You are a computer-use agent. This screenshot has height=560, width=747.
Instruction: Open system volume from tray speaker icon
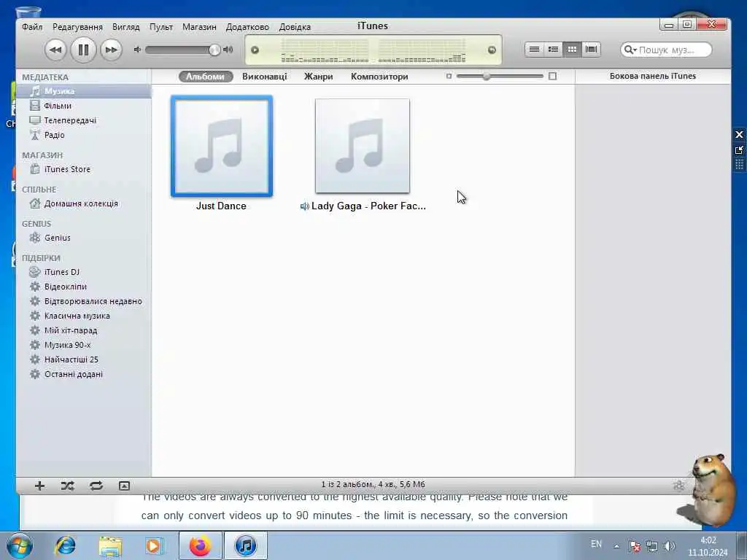pyautogui.click(x=670, y=546)
